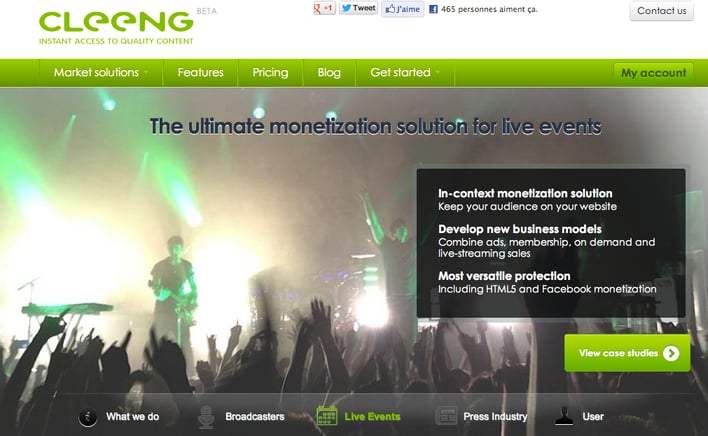The image size is (708, 436).
Task: Select the Press Industry newspaper icon
Action: 446,416
